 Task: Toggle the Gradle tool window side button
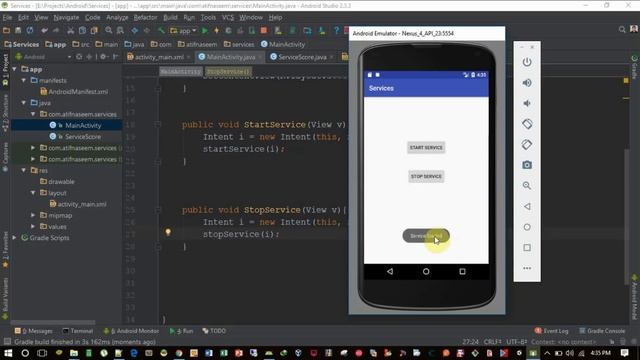[634, 67]
